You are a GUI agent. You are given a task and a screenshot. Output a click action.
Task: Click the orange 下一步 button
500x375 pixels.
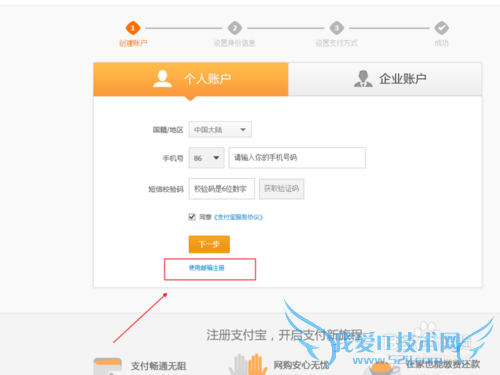click(x=209, y=244)
